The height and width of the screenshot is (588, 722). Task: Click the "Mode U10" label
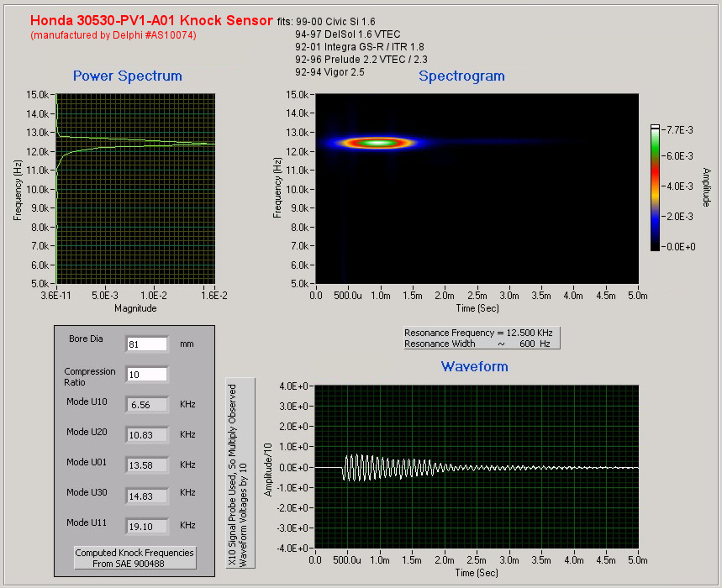[87, 402]
